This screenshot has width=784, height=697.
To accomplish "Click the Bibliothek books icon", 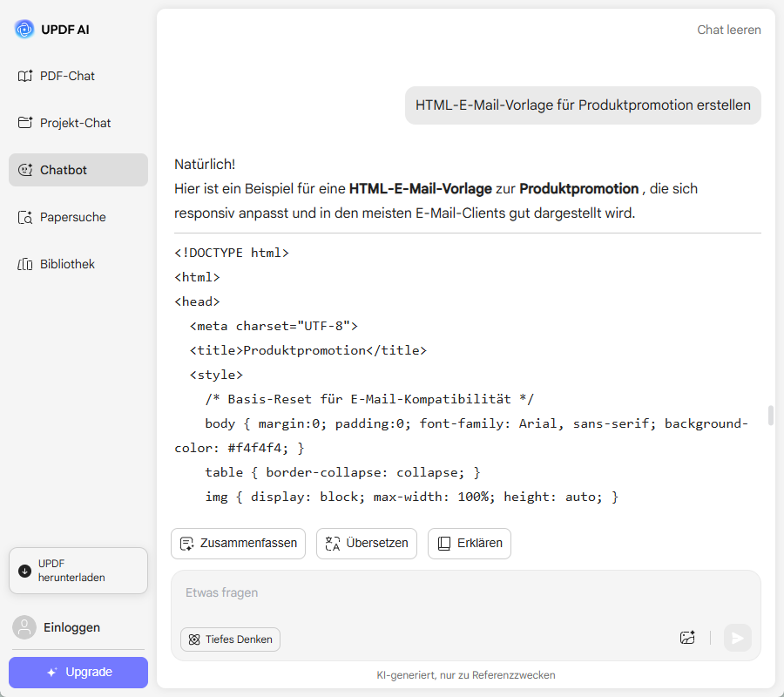I will 25,264.
